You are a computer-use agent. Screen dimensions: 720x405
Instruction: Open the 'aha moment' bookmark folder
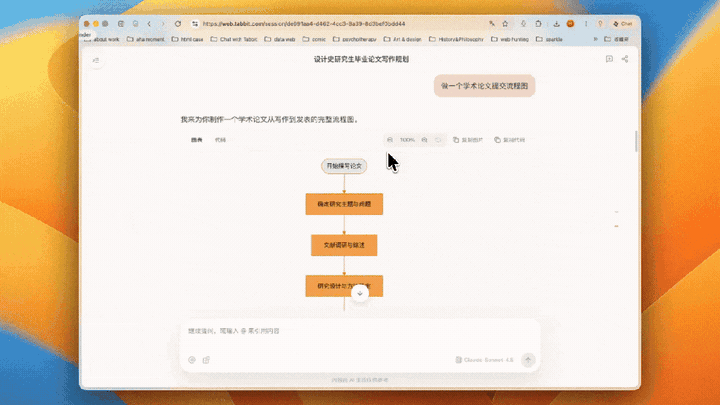pos(146,39)
